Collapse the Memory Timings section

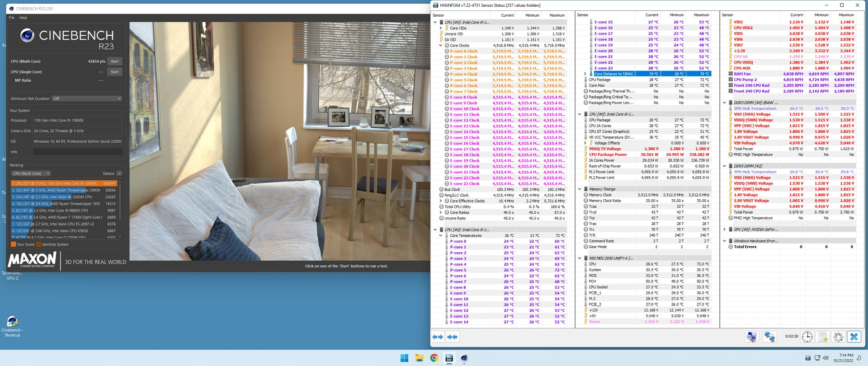coord(580,189)
